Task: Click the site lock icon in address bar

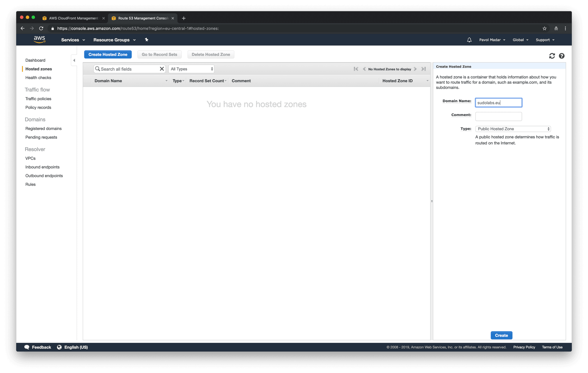Action: (x=53, y=29)
